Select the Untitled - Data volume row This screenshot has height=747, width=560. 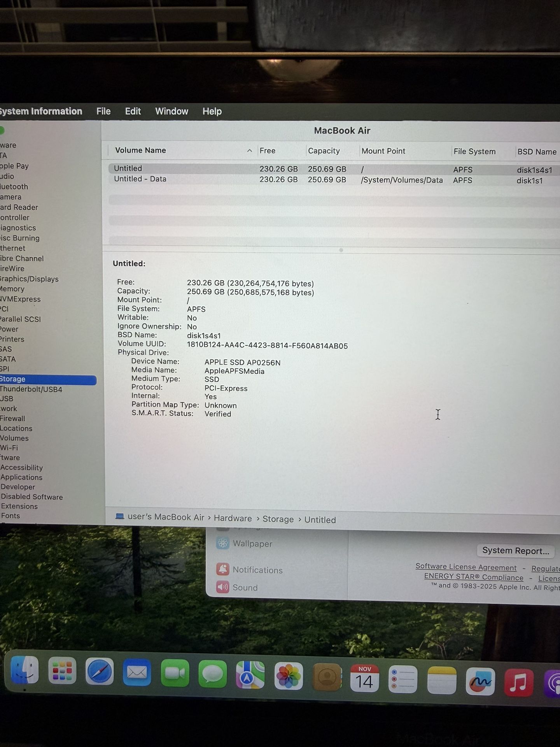334,179
